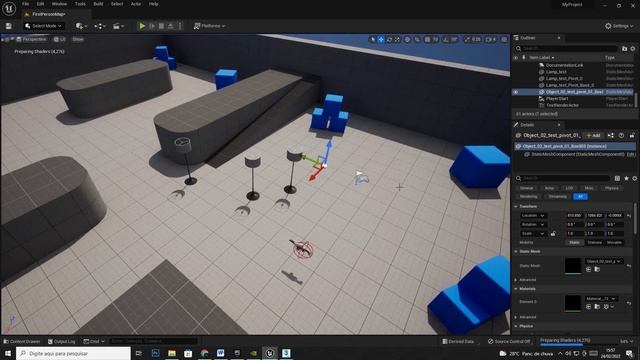The width and height of the screenshot is (640, 360).
Task: Set Mobility to Static
Action: coord(574,242)
